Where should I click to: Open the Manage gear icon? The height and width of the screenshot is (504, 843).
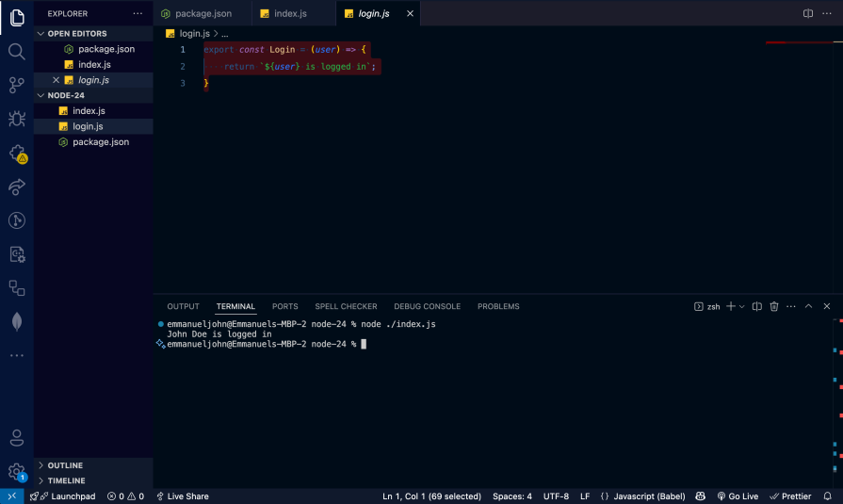tap(17, 472)
